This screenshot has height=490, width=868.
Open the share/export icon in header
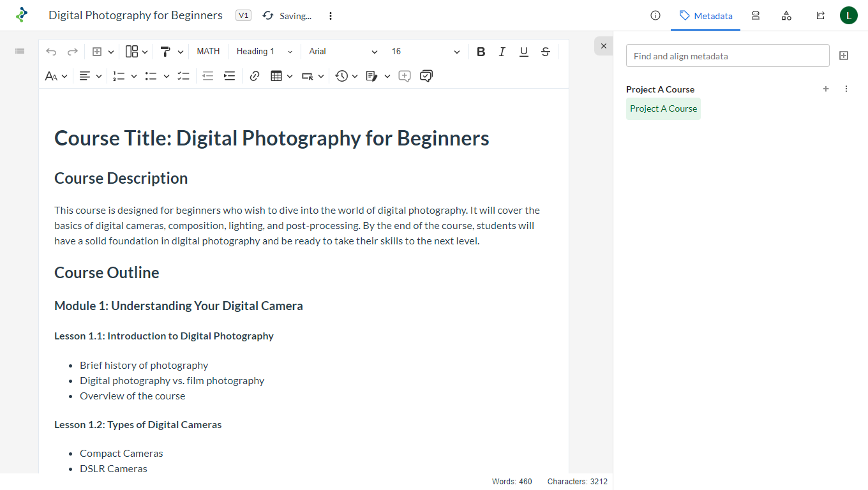coord(821,15)
